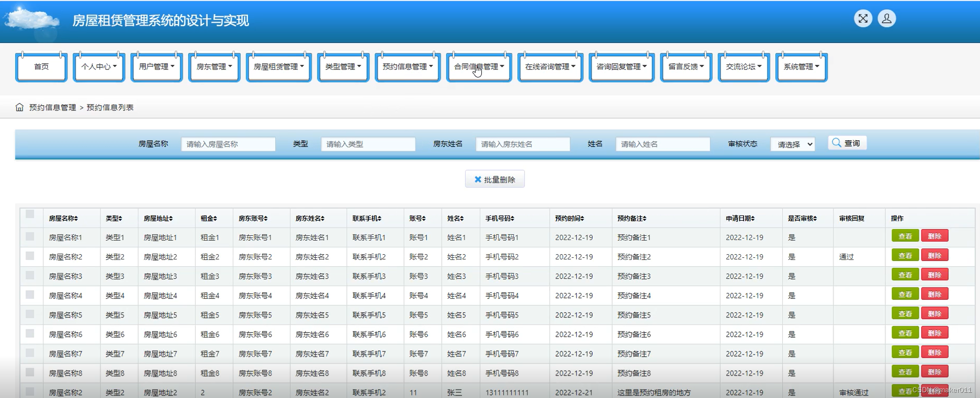
Task: Expand the 用户管理 menu
Action: click(156, 67)
